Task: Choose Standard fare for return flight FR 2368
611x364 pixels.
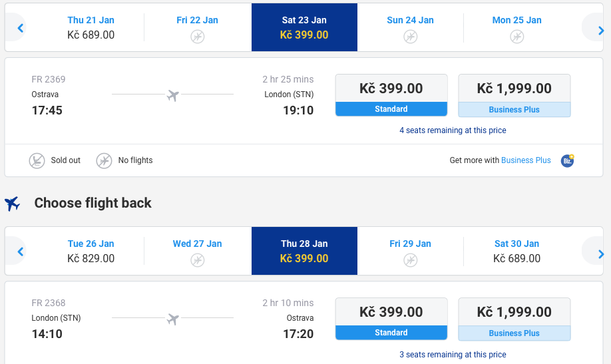Action: 391,319
